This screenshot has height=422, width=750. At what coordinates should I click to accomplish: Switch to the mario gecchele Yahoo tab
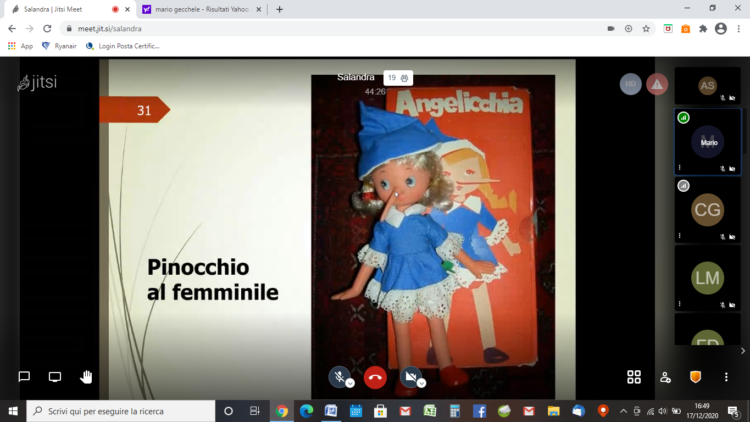pyautogui.click(x=201, y=9)
